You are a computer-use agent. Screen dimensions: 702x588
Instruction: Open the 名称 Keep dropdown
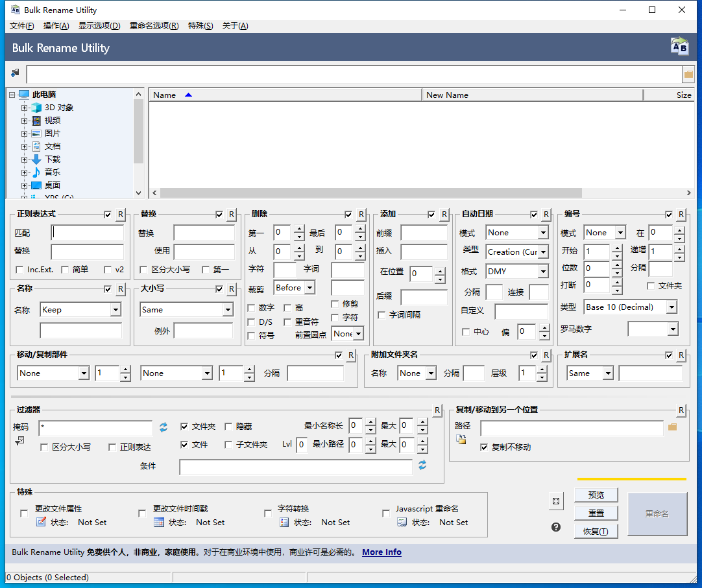click(x=115, y=310)
